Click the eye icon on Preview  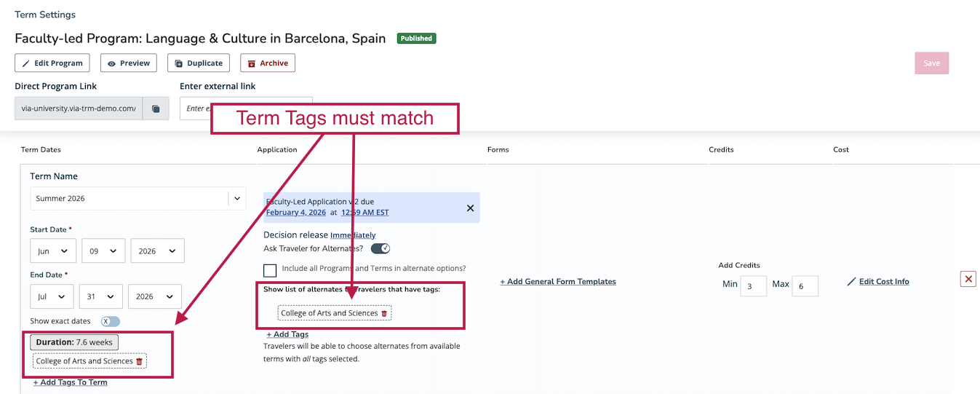coord(111,63)
